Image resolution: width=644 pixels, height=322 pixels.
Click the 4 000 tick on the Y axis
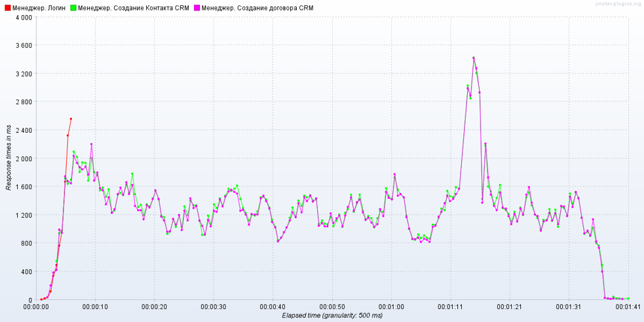23,17
